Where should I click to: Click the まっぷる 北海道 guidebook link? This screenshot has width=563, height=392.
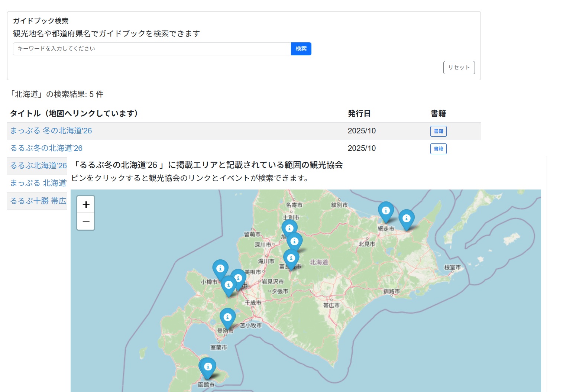[38, 183]
